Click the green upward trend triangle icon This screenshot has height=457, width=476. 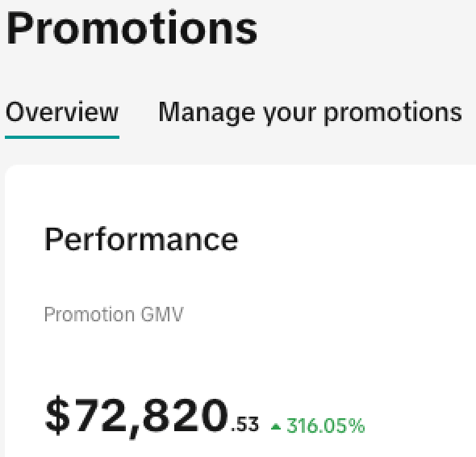click(276, 426)
